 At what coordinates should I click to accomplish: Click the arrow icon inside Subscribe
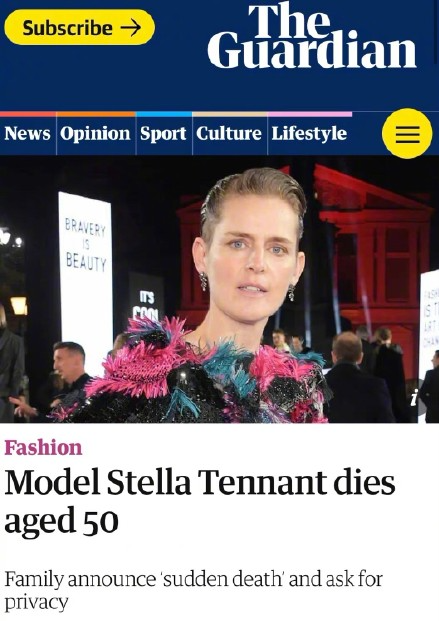coord(131,28)
